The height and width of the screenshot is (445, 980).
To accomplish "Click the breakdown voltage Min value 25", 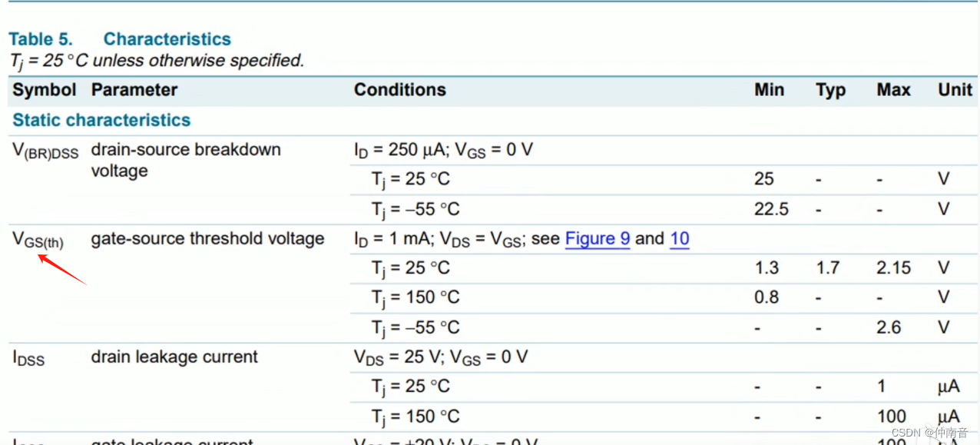I will pos(764,179).
